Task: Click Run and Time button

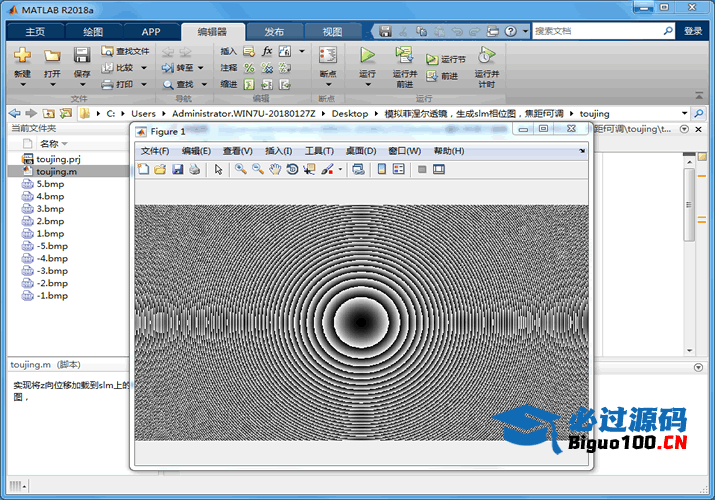Action: point(487,67)
